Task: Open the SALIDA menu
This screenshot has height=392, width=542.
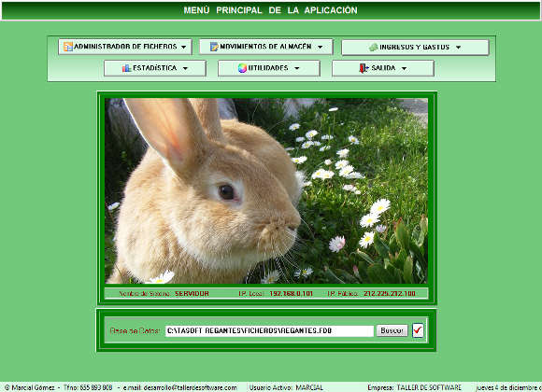Action: tap(383, 68)
